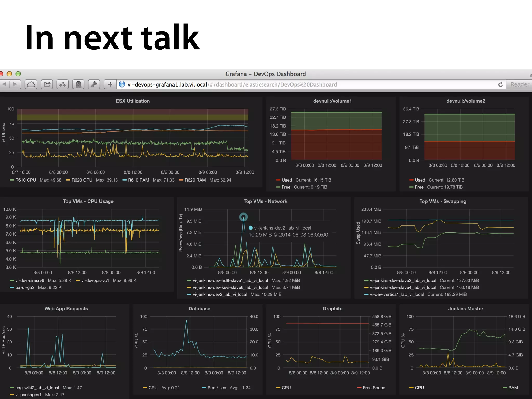Click the Share toolbar icon

pos(47,84)
